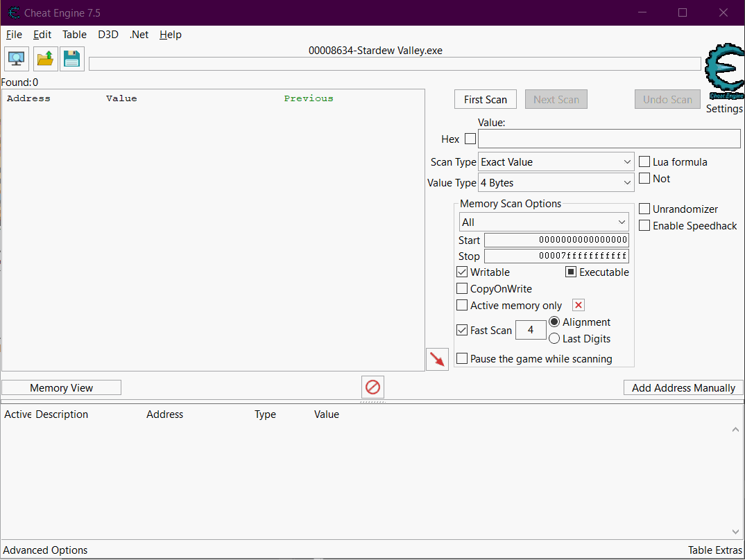The width and height of the screenshot is (745, 560).
Task: Click the Undo Scan button
Action: (x=667, y=99)
